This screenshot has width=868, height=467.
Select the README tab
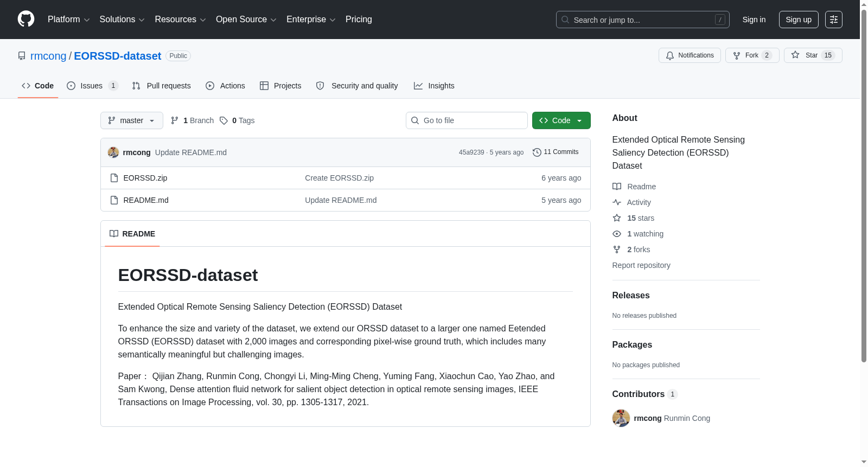click(x=132, y=234)
